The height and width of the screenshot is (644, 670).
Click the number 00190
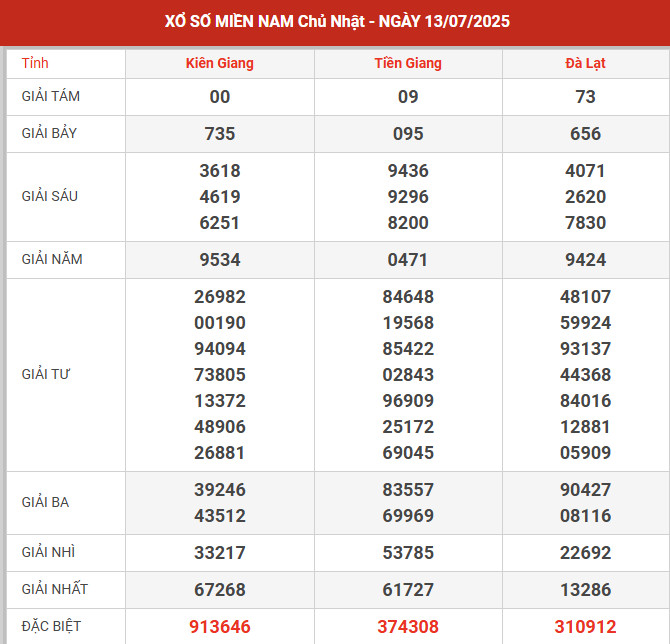220,323
